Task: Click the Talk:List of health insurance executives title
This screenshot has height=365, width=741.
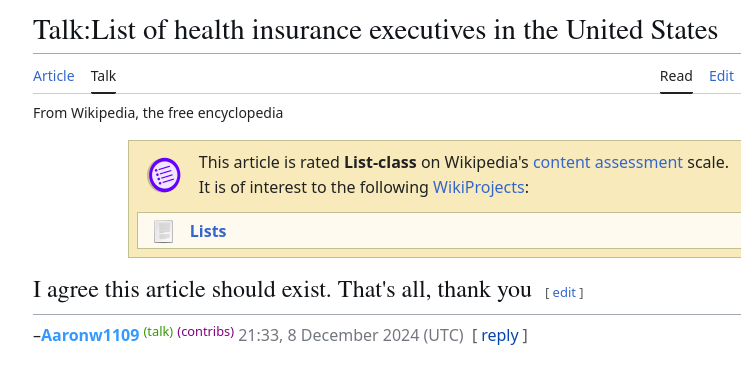Action: 375,30
